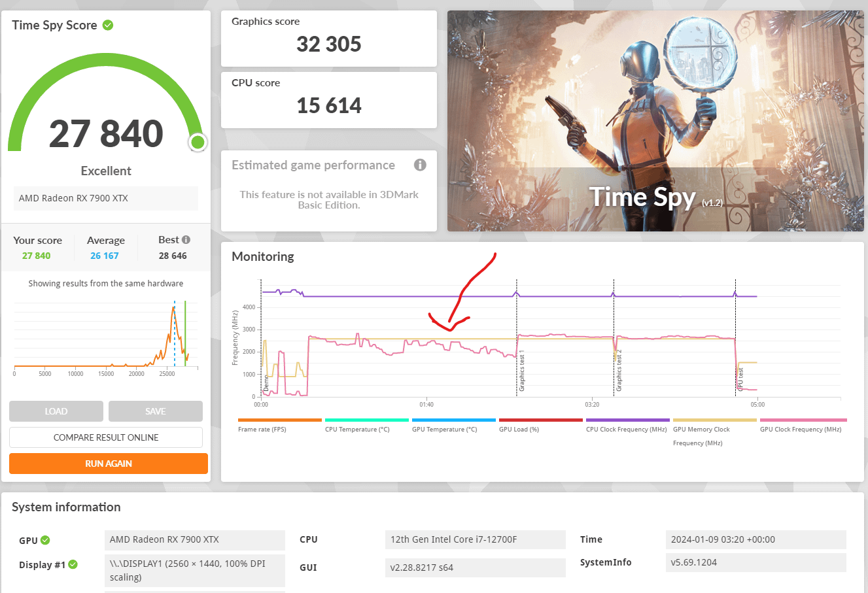Click the 25000 label on the histogram axis
This screenshot has height=593, width=868.
(167, 374)
